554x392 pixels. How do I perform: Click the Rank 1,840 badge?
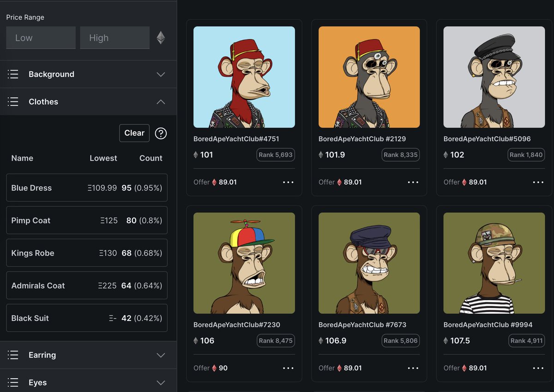click(x=526, y=155)
